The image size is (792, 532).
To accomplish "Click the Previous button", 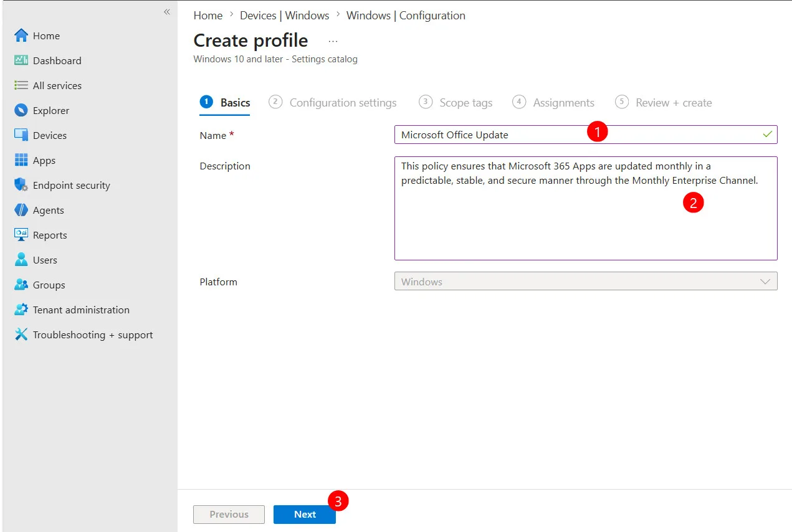I will 229,515.
